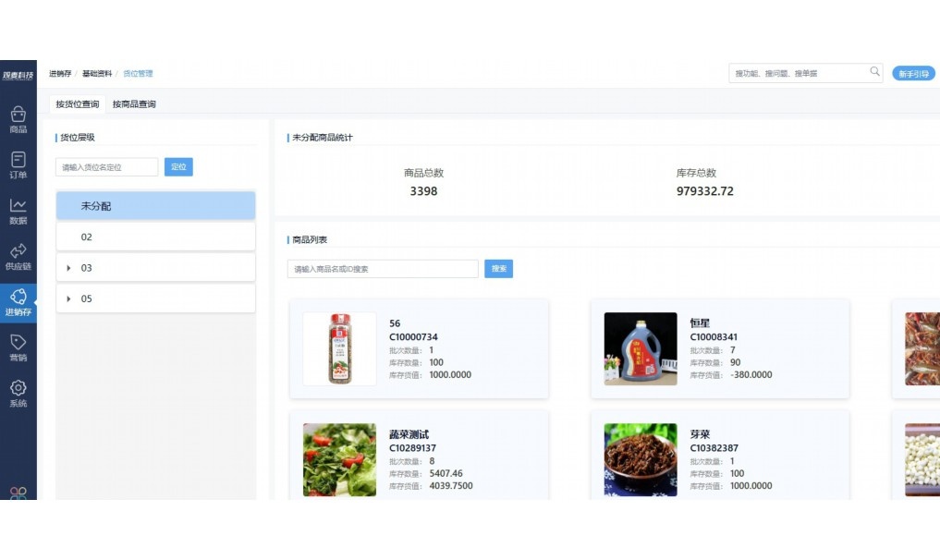Viewport: 940px width, 560px height.
Task: Click the 蔬菜测试 product thumbnail
Action: pyautogui.click(x=338, y=459)
